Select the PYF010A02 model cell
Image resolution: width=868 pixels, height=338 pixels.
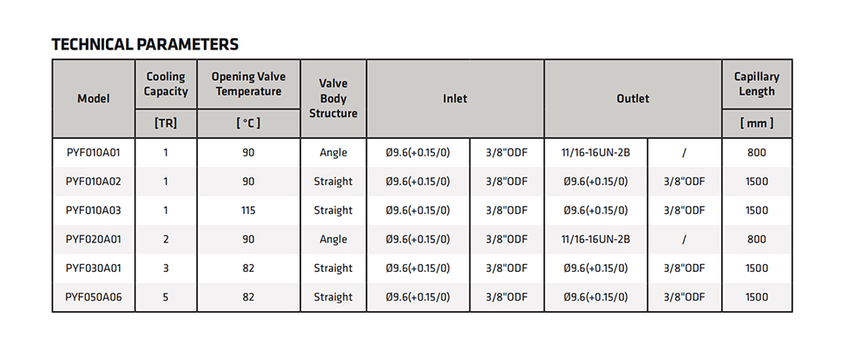(x=94, y=182)
